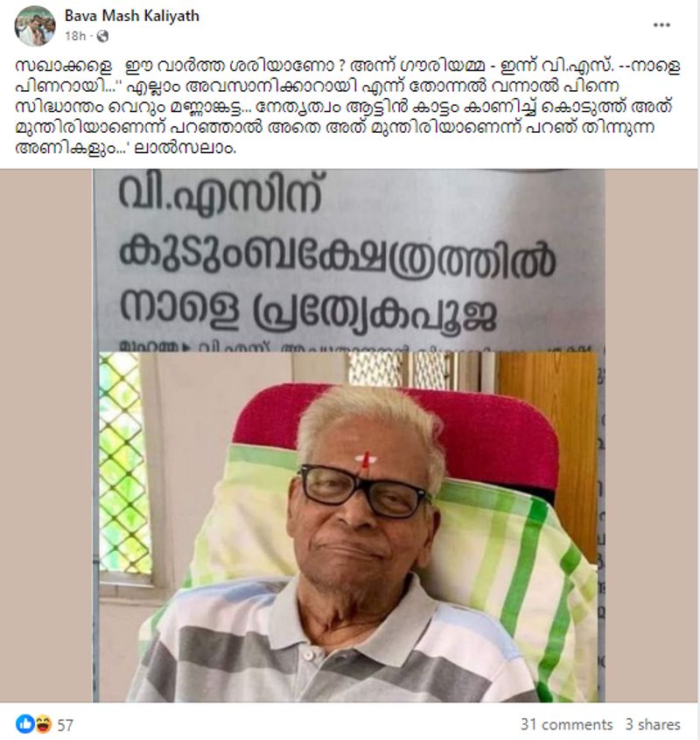
Task: Click the blue Like reaction icon
Action: 25,723
